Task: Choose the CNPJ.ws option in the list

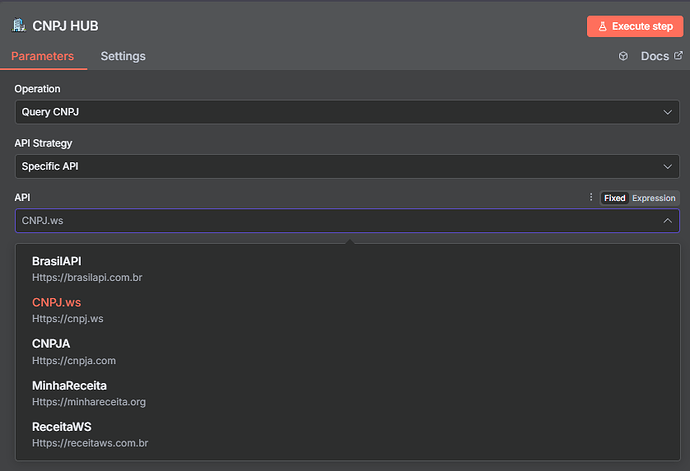Action: [57, 303]
